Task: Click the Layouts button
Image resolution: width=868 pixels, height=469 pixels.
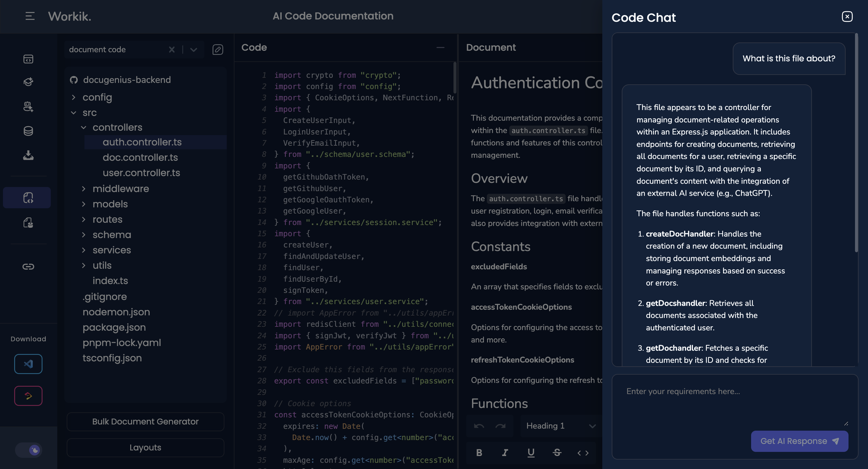Action: click(145, 447)
